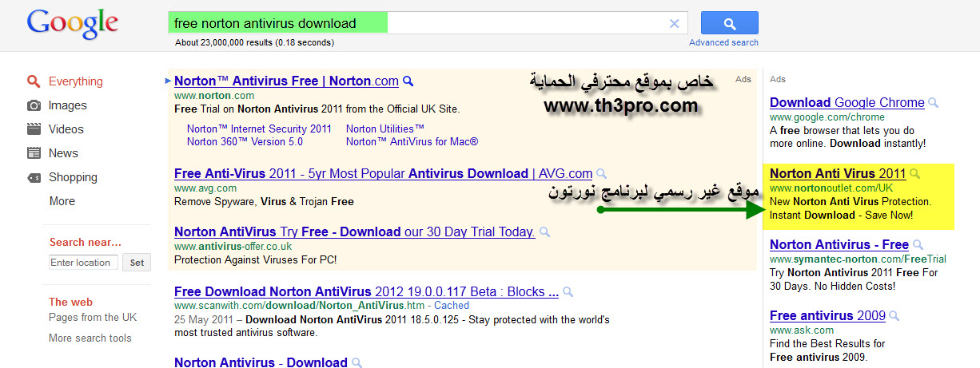Open Download Google Chrome ad
Viewport: 980px width, 368px height.
point(847,102)
